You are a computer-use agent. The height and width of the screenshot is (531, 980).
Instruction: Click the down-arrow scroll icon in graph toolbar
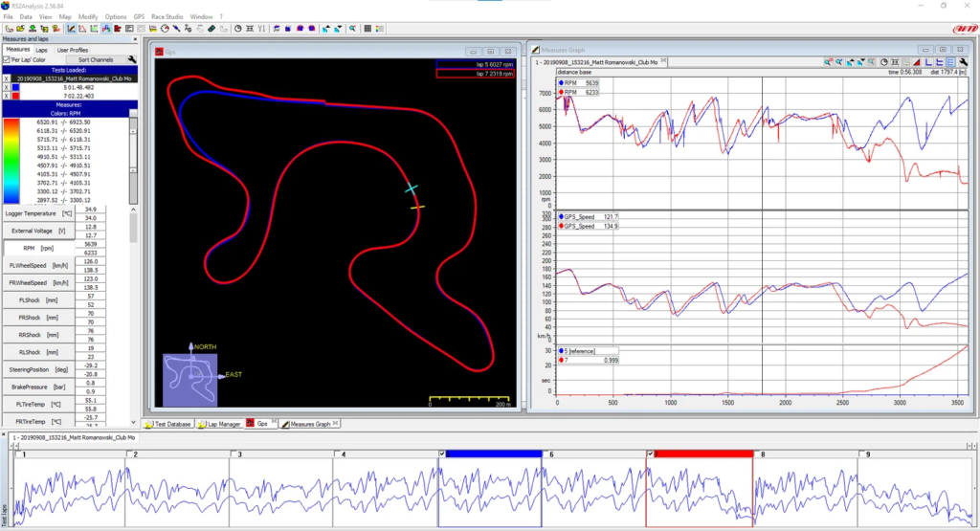point(861,62)
